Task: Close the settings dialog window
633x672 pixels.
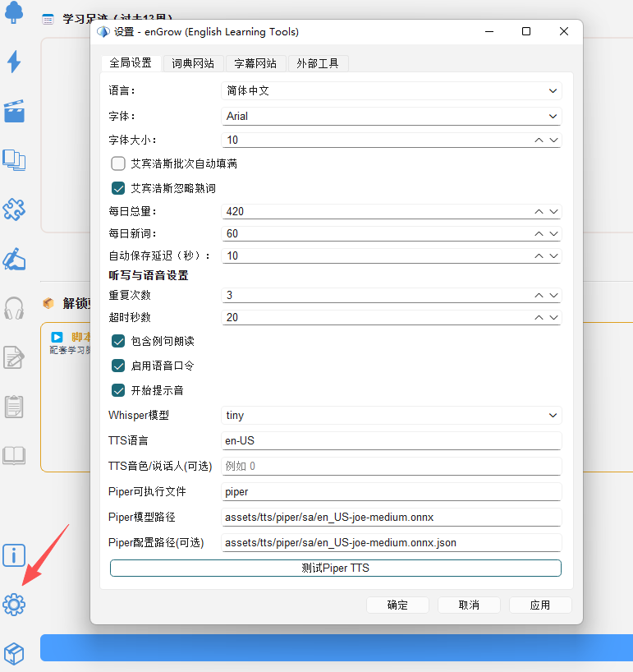Action: tap(564, 31)
